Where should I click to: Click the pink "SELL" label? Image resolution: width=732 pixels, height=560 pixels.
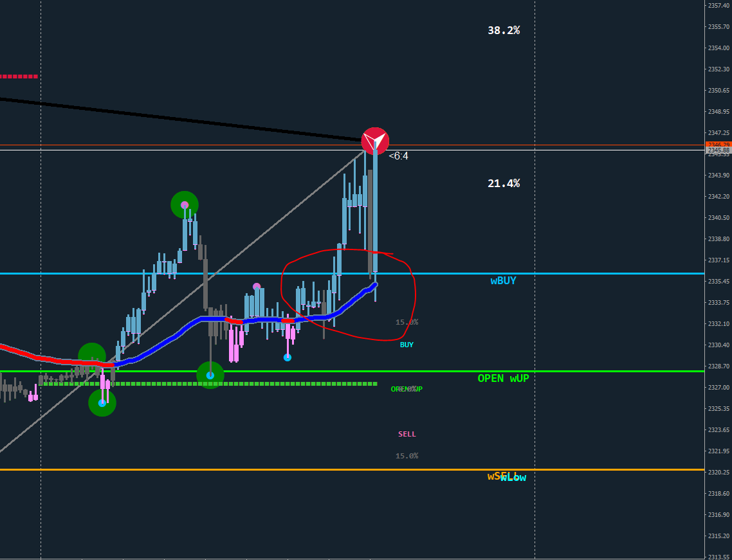point(407,434)
